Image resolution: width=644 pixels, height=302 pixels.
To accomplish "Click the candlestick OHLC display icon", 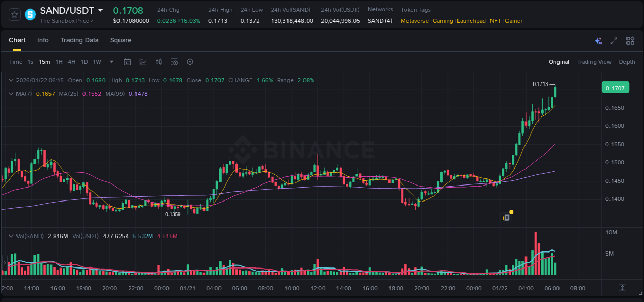I will coord(158,62).
